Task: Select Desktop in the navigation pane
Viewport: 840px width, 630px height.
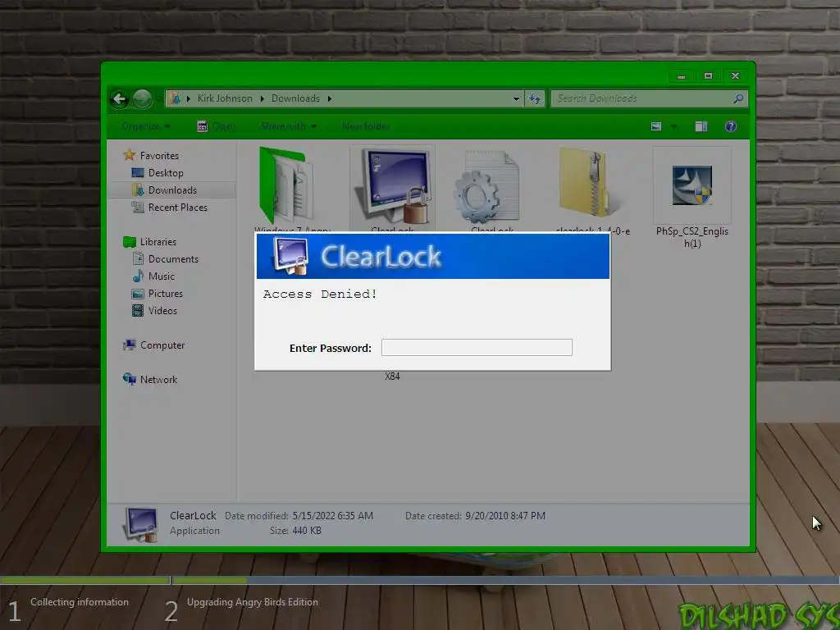Action: [166, 173]
